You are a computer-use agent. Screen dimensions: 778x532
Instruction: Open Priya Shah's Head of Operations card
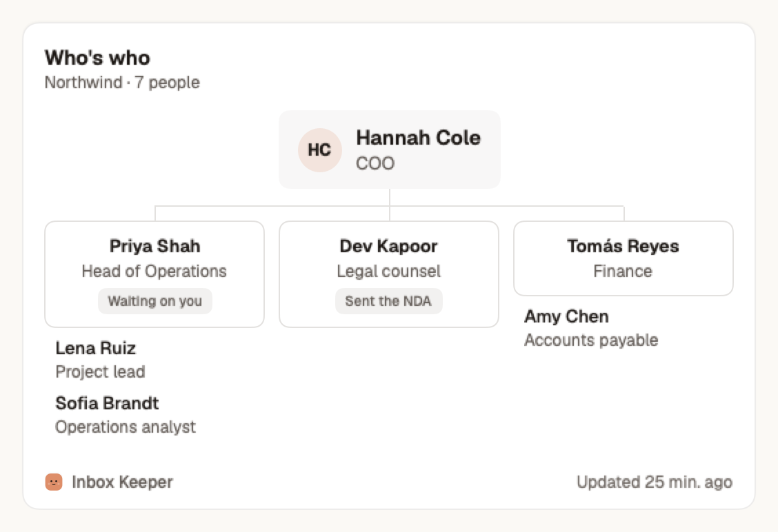[154, 274]
